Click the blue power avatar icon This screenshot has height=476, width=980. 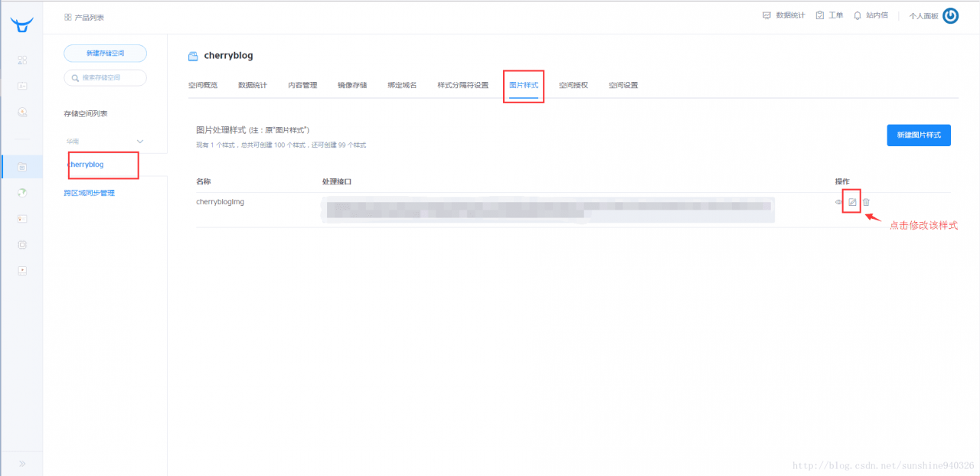(950, 15)
